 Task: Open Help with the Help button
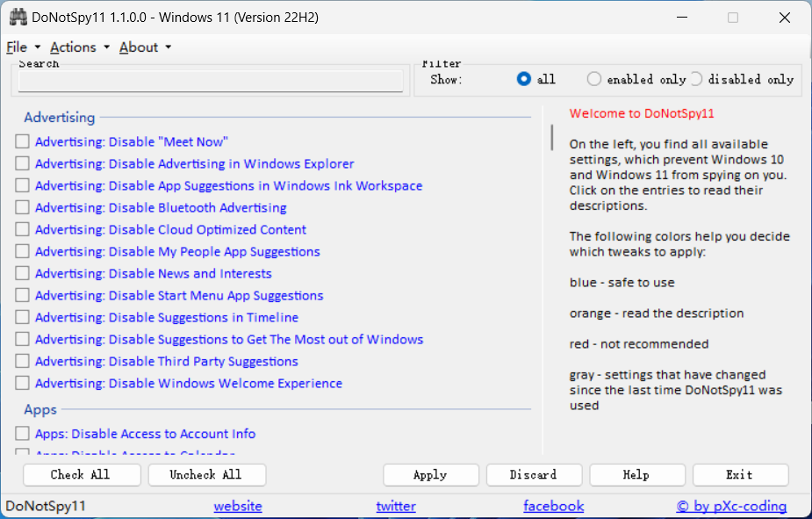pos(637,474)
